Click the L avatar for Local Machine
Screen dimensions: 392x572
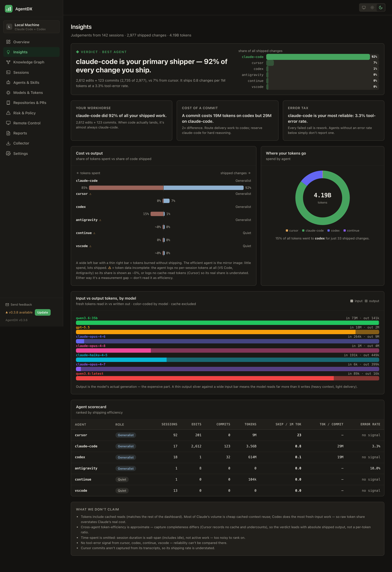point(9,27)
